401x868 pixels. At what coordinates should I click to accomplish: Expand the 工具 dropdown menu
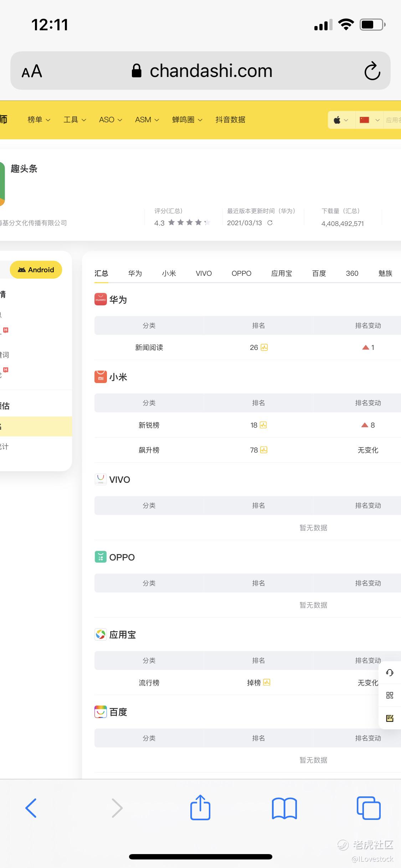[75, 120]
